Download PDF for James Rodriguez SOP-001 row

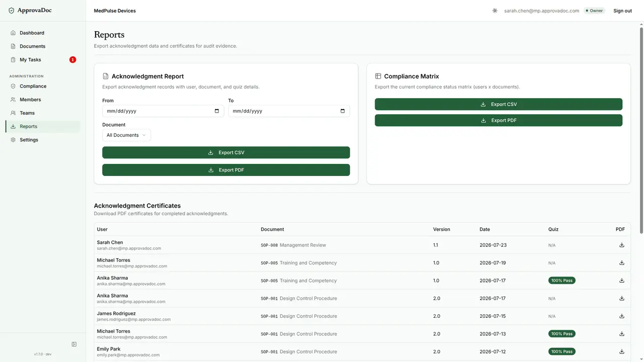point(622,316)
